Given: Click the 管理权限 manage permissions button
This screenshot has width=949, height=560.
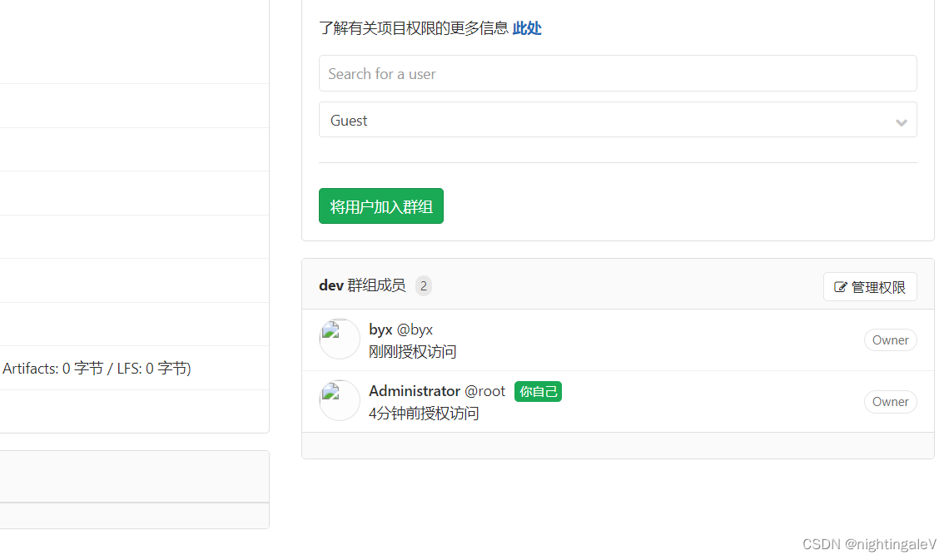Looking at the screenshot, I should tap(870, 286).
